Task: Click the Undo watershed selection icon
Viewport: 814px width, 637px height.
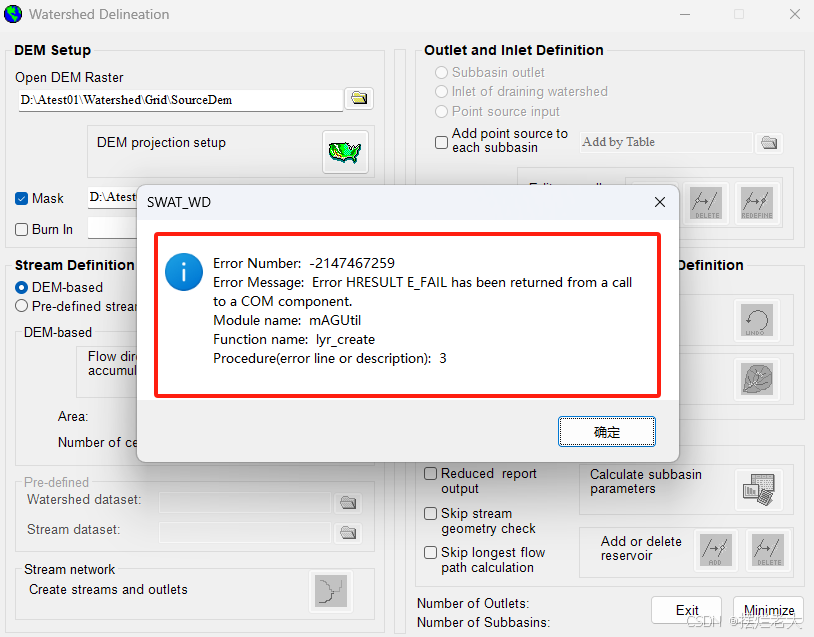Action: 756,320
